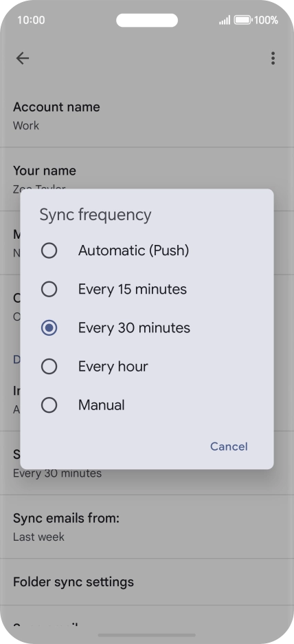Select the Every 30 minutes radio button
This screenshot has height=644, width=294.
pos(49,328)
